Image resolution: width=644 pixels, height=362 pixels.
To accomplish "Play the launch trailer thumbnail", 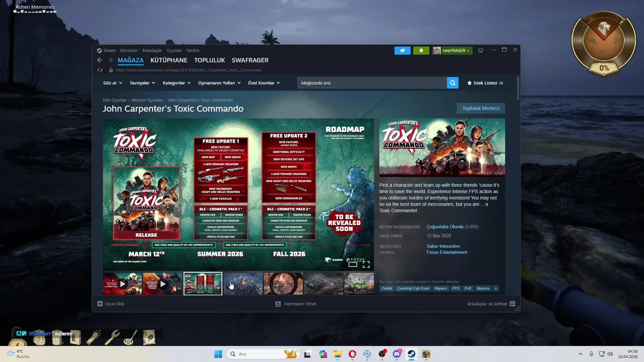I will tap(122, 284).
